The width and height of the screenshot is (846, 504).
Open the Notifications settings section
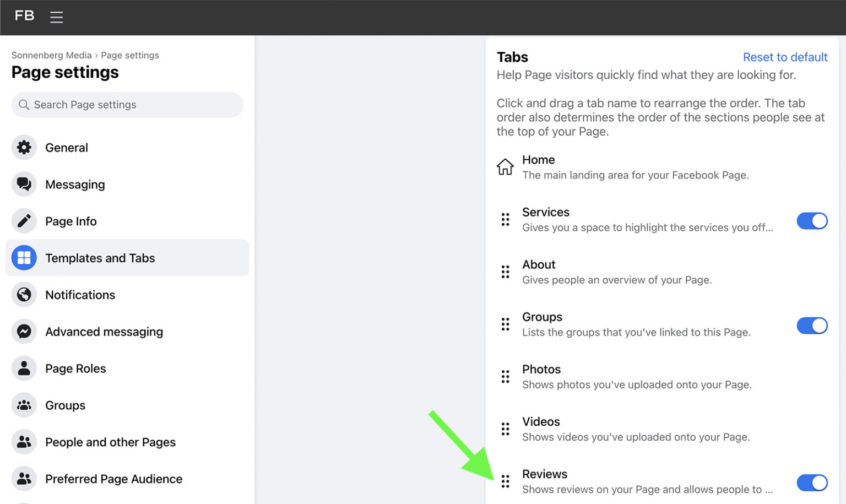pos(80,294)
